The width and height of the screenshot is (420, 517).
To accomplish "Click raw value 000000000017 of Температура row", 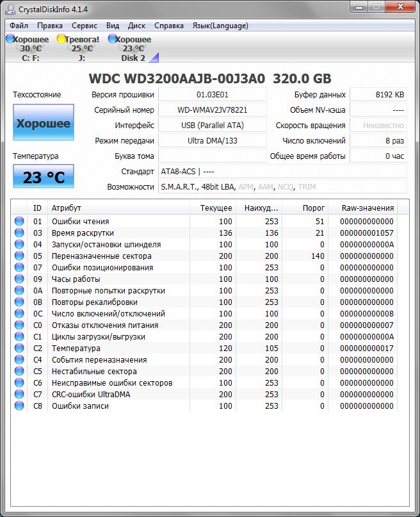I will [x=367, y=349].
